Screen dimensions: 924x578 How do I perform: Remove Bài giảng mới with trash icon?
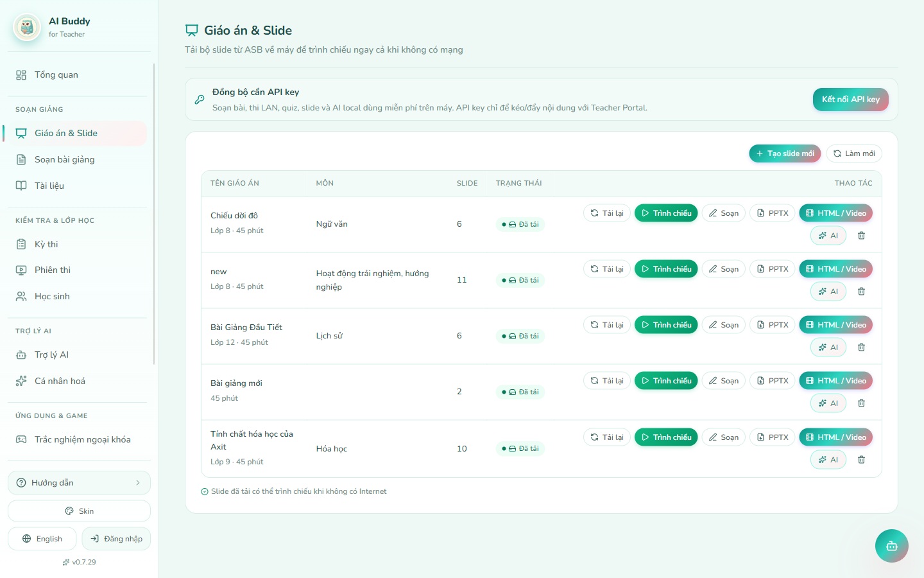pyautogui.click(x=861, y=403)
